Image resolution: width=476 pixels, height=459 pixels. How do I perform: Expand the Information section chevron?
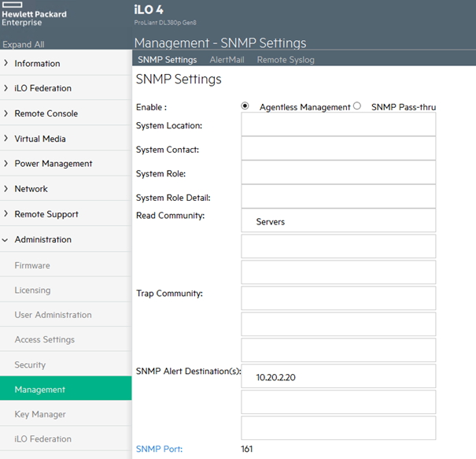pos(6,63)
